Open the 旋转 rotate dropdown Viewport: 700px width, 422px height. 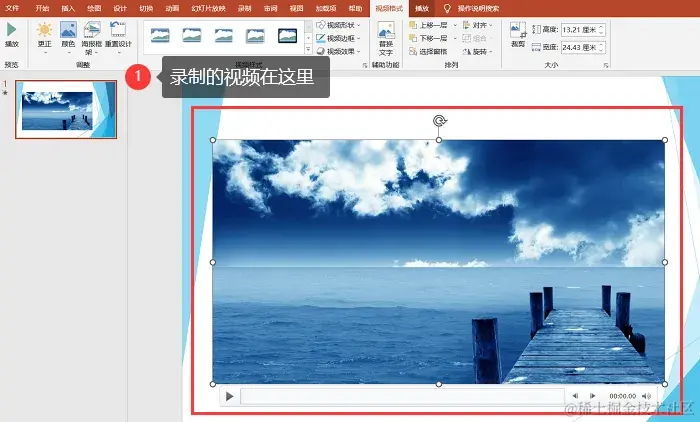478,52
